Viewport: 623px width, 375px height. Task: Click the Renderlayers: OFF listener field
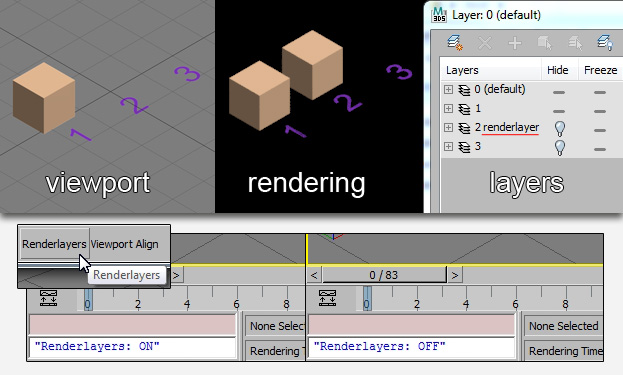[412, 346]
